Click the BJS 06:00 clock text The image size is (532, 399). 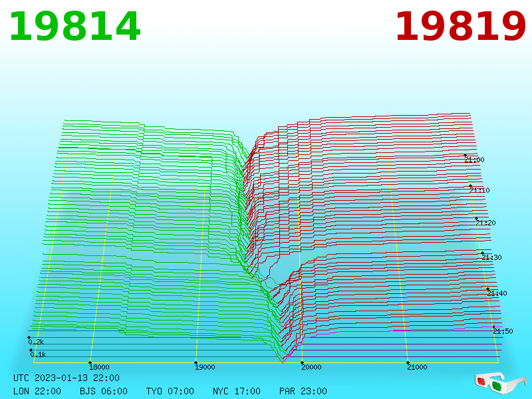(x=104, y=391)
